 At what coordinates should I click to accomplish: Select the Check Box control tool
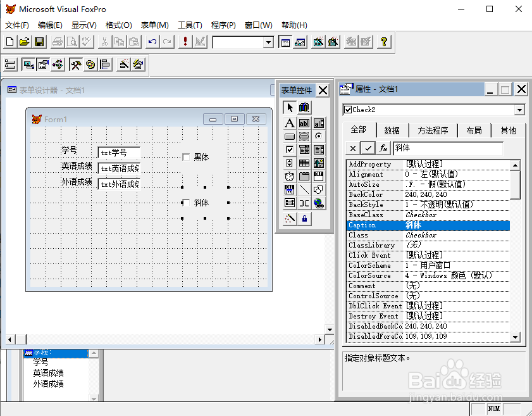290,150
